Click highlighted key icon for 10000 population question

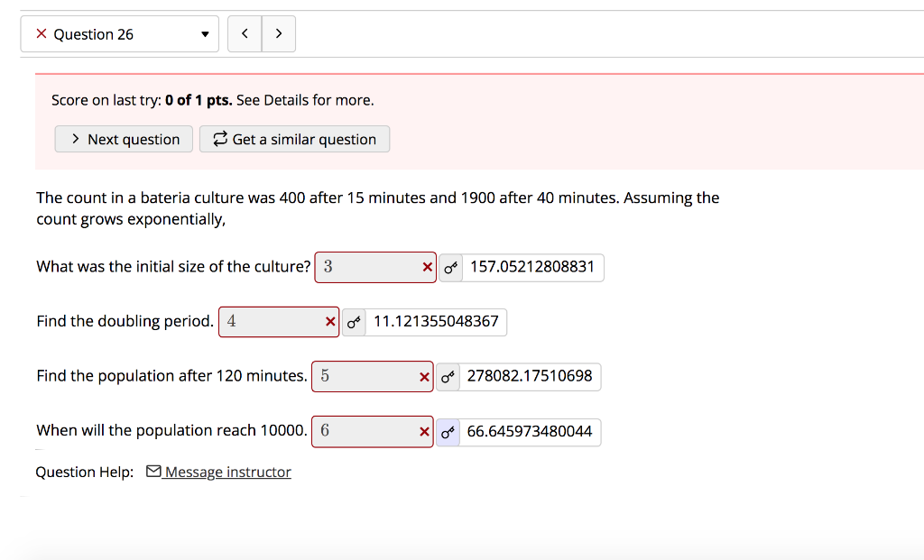click(448, 431)
